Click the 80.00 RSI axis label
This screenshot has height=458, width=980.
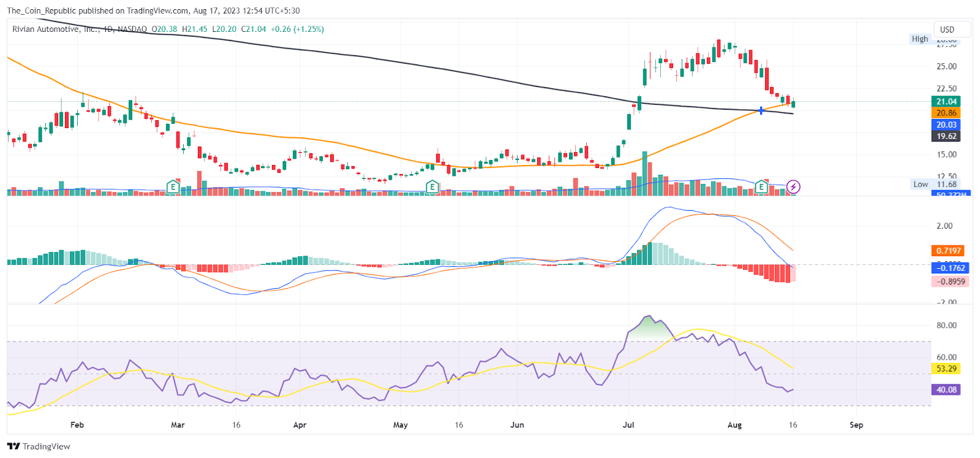click(946, 326)
